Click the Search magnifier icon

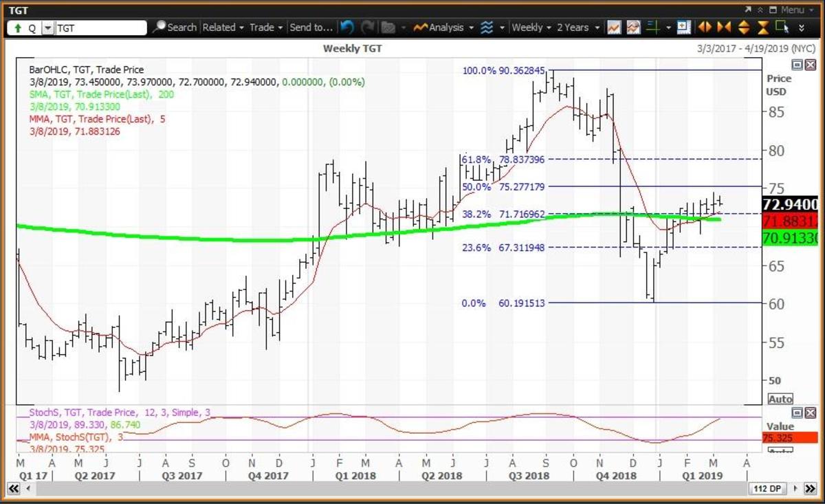[x=159, y=28]
